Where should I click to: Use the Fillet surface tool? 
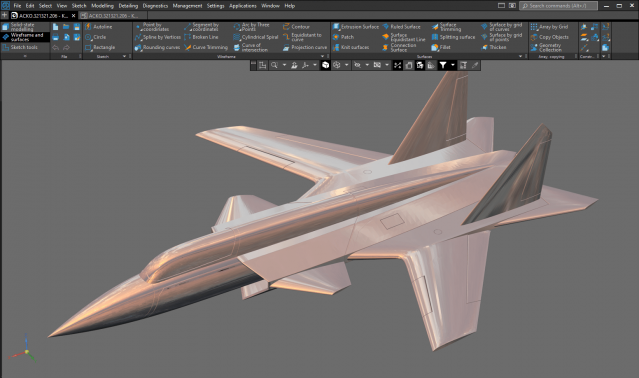click(441, 47)
